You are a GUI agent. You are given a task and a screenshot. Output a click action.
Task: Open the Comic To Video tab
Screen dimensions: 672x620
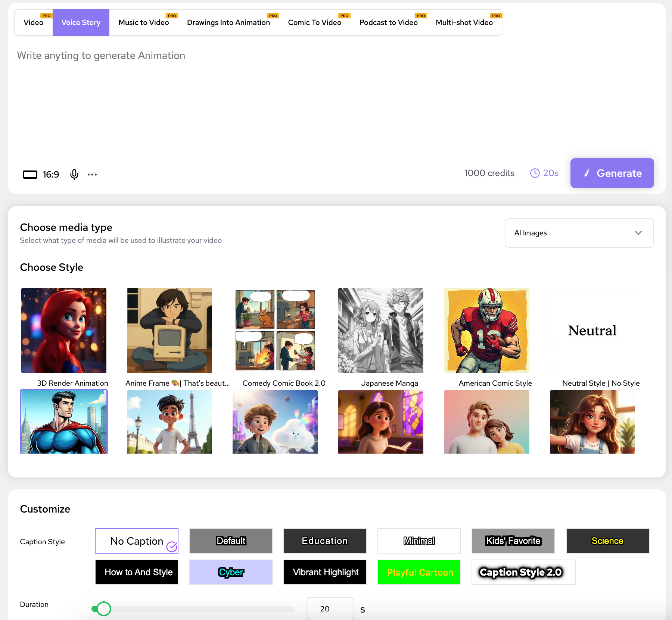(x=314, y=23)
